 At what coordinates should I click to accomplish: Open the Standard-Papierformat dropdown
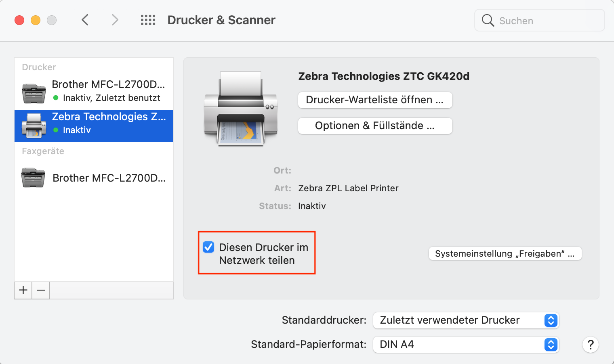(x=465, y=344)
